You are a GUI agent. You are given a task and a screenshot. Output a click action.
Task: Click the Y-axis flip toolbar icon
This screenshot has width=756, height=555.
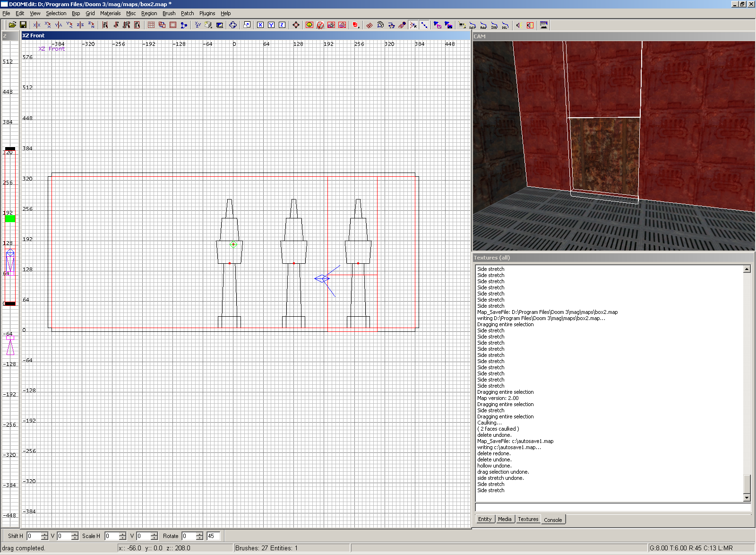[x=59, y=25]
